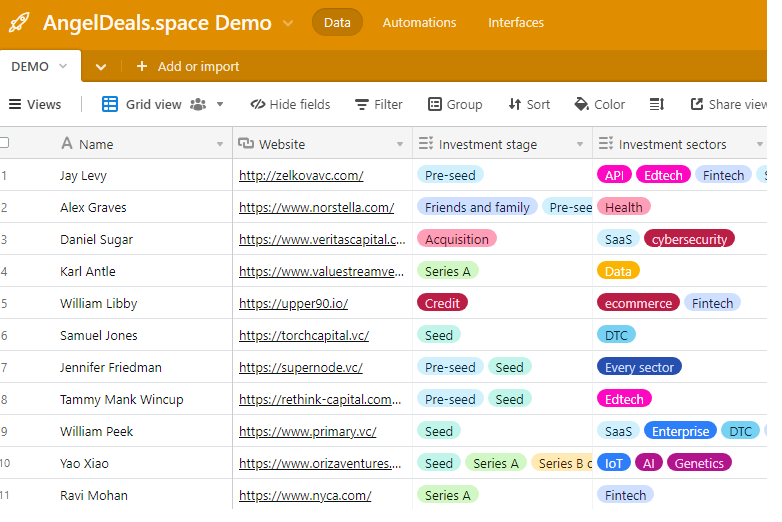Image resolution: width=782 pixels, height=522 pixels.
Task: Open the Name column dropdown arrow
Action: [x=220, y=144]
